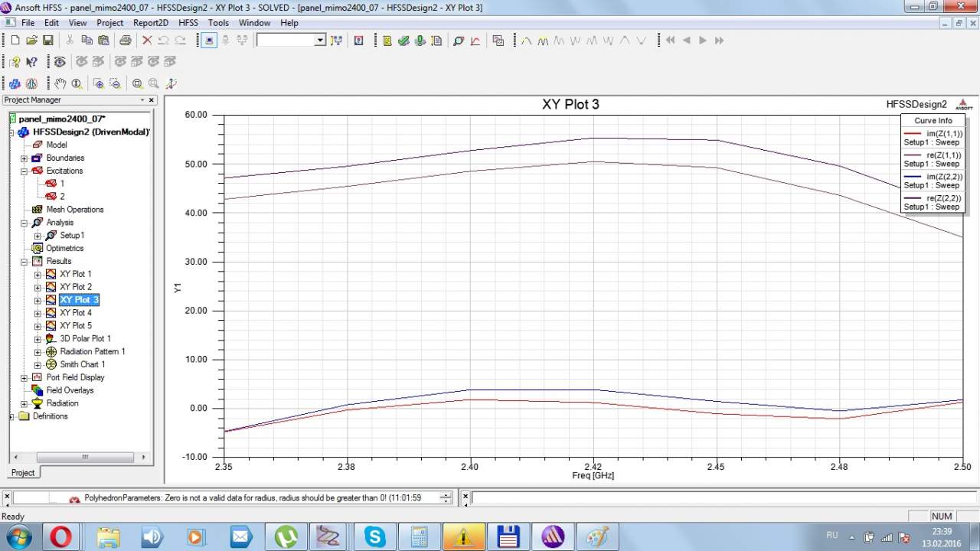980x551 pixels.
Task: Open the Project menu
Action: point(110,23)
